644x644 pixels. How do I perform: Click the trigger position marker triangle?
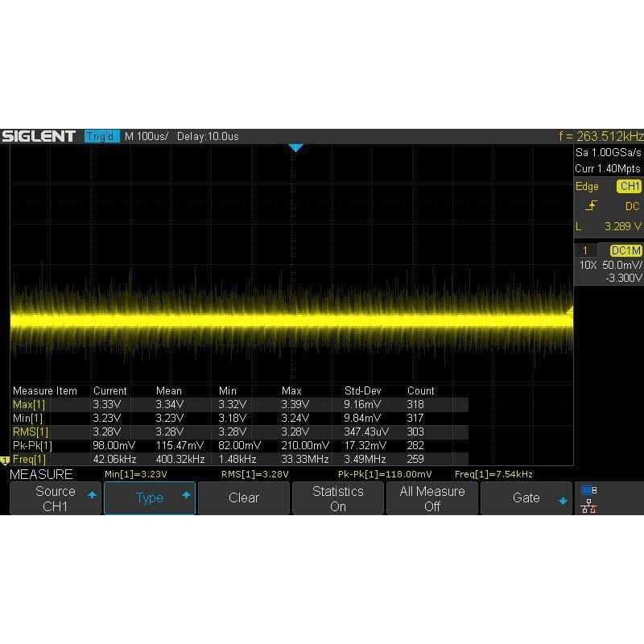coord(296,147)
